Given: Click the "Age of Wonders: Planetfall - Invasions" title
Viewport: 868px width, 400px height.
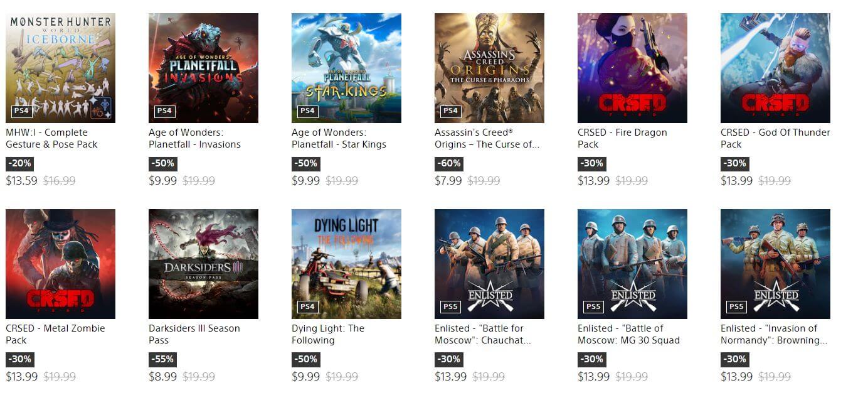Looking at the screenshot, I should pyautogui.click(x=194, y=138).
